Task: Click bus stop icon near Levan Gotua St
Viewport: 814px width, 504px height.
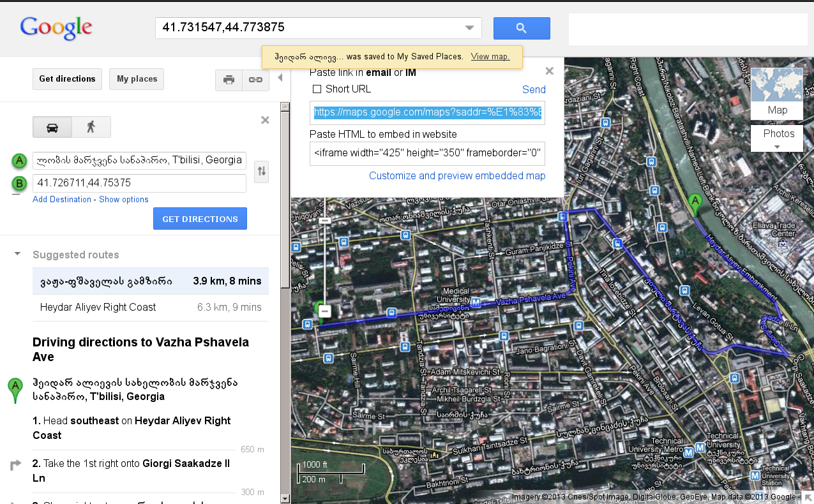Action: click(x=685, y=291)
